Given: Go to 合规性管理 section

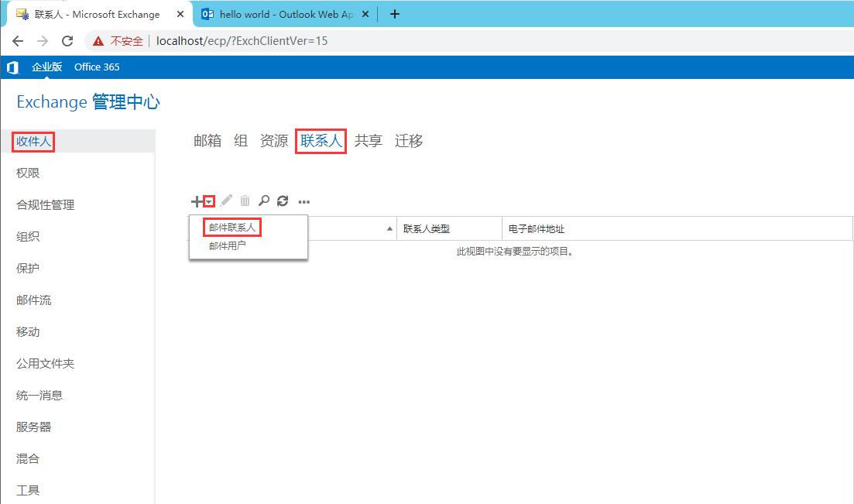Looking at the screenshot, I should [45, 205].
